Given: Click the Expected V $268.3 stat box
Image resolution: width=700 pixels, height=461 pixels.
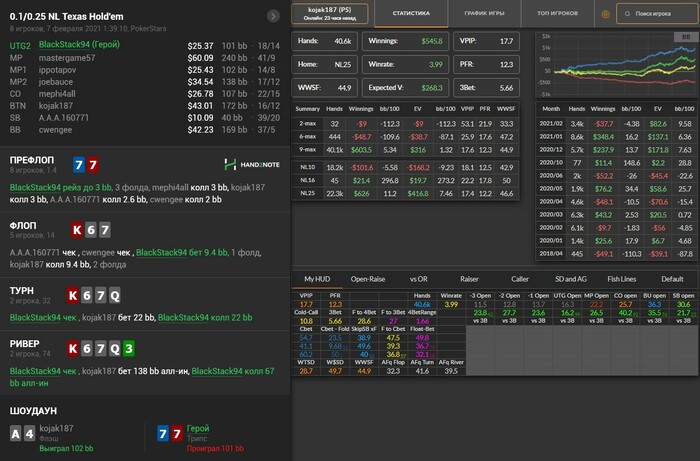Looking at the screenshot, I should (405, 88).
